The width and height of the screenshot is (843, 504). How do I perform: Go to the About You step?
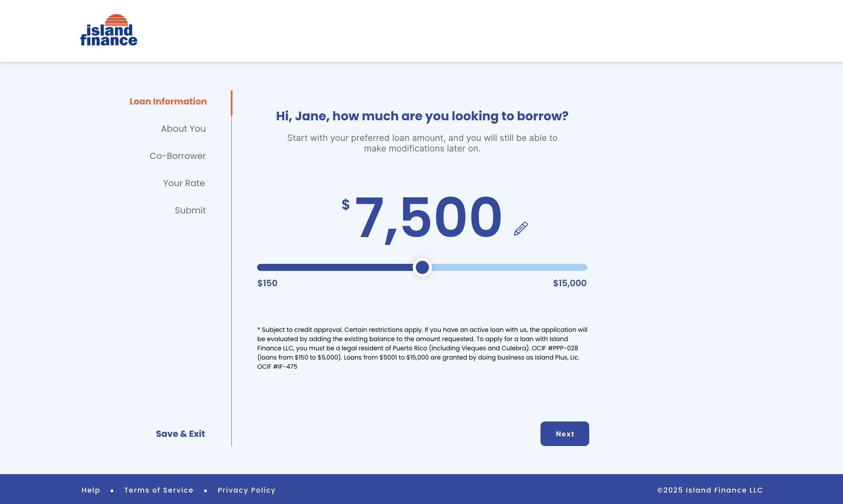183,129
